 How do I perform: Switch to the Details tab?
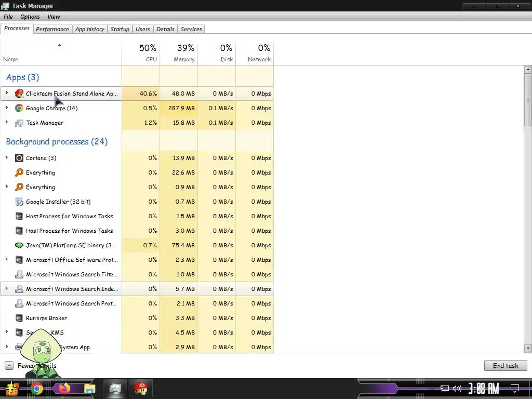coord(165,29)
